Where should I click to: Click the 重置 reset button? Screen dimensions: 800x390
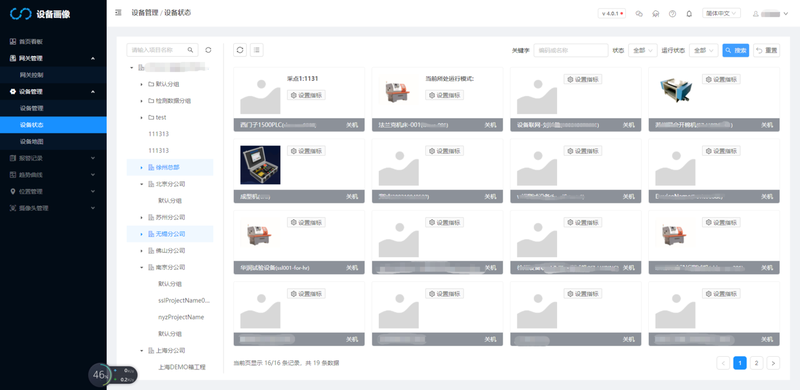(x=766, y=51)
